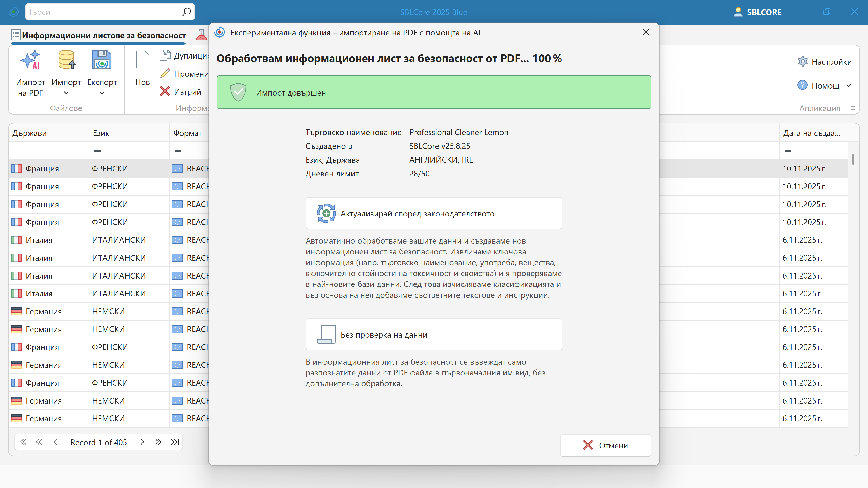Go to next record with arrow
The image size is (868, 488).
(x=142, y=442)
